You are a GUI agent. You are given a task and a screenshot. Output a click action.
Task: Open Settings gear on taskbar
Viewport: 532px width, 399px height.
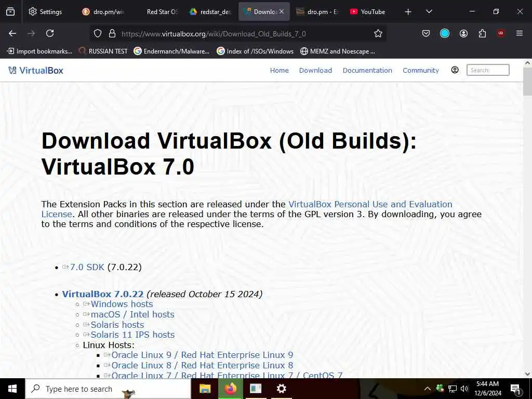tap(281, 389)
